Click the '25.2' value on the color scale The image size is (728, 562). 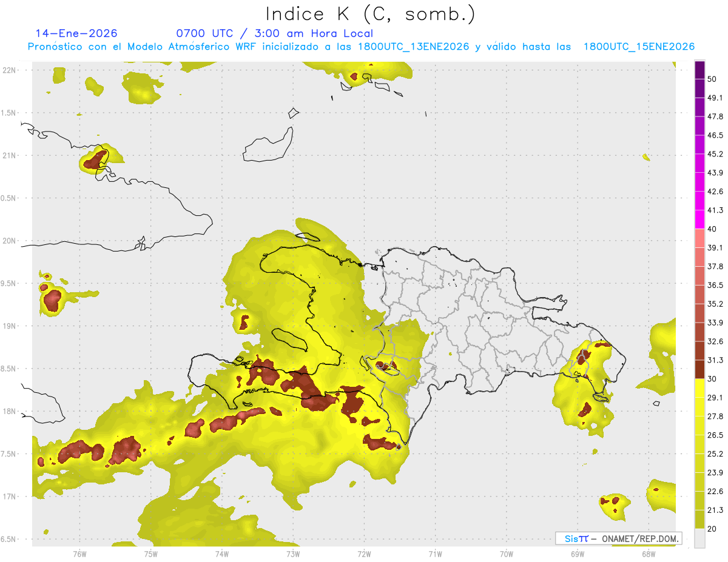715,454
